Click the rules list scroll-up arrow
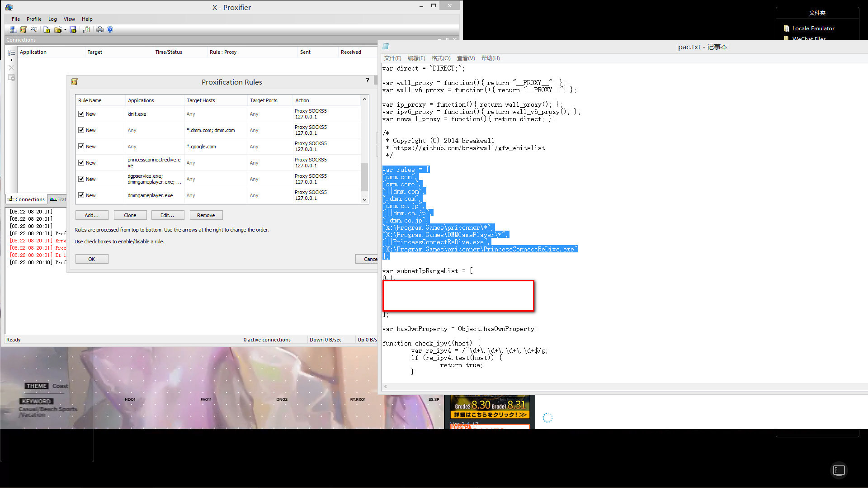 coord(364,99)
